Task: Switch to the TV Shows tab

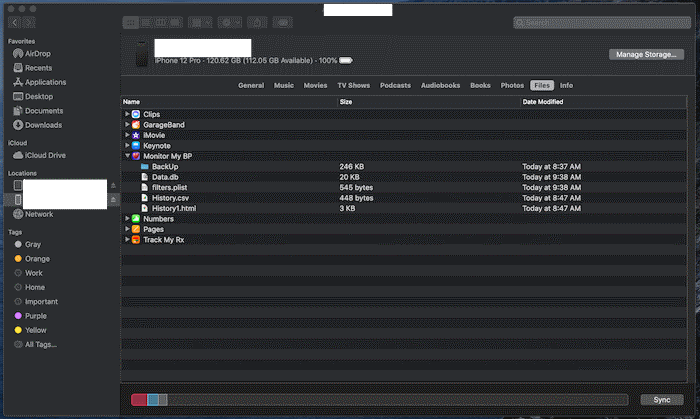Action: click(354, 85)
